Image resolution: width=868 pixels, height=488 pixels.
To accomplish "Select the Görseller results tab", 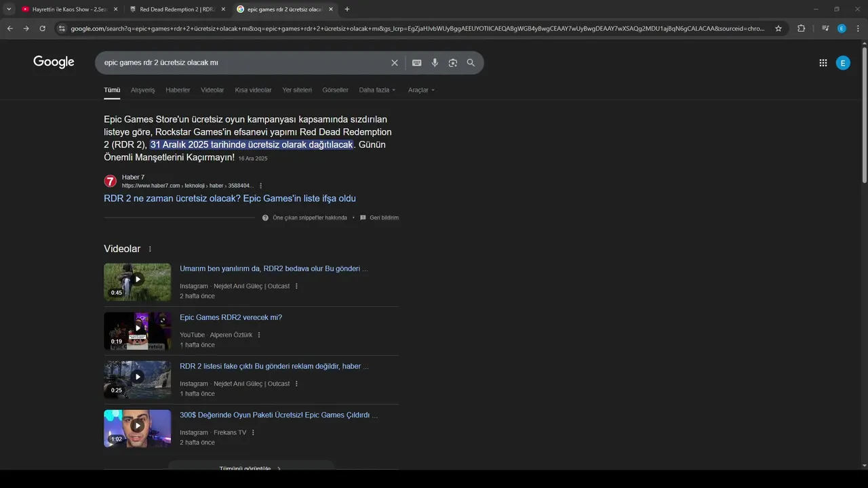I will click(335, 90).
